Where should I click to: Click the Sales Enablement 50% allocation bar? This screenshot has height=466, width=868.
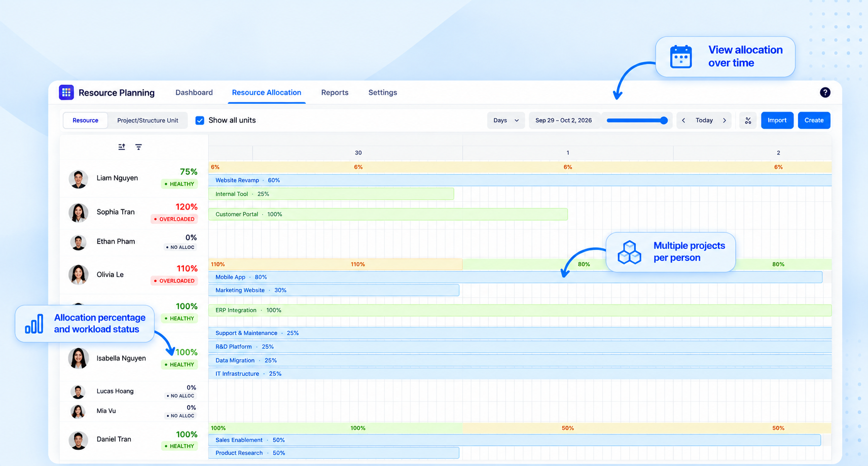515,440
